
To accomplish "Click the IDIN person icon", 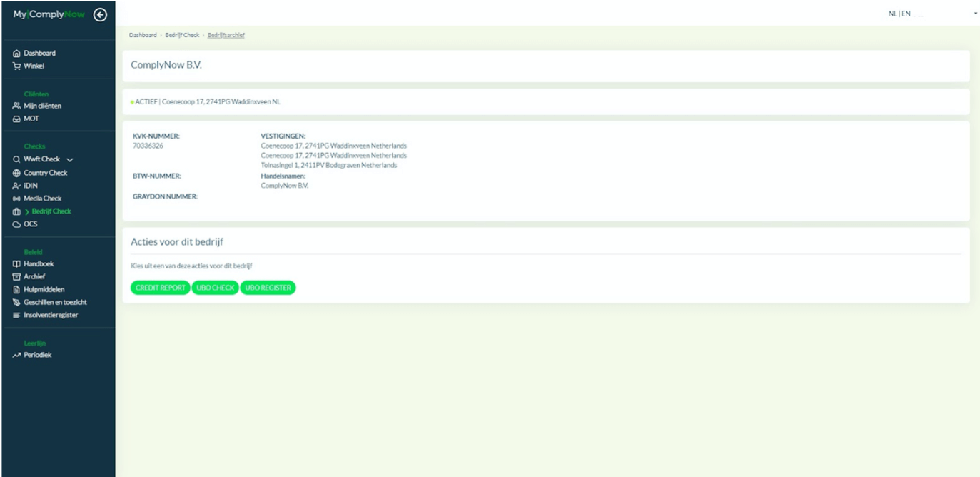I will coord(16,186).
